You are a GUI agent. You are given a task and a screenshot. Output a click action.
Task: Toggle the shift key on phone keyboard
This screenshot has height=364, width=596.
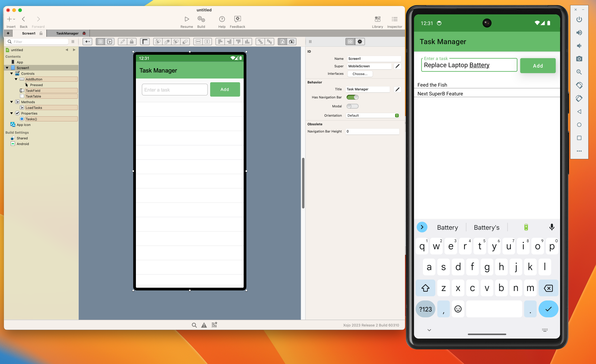425,288
